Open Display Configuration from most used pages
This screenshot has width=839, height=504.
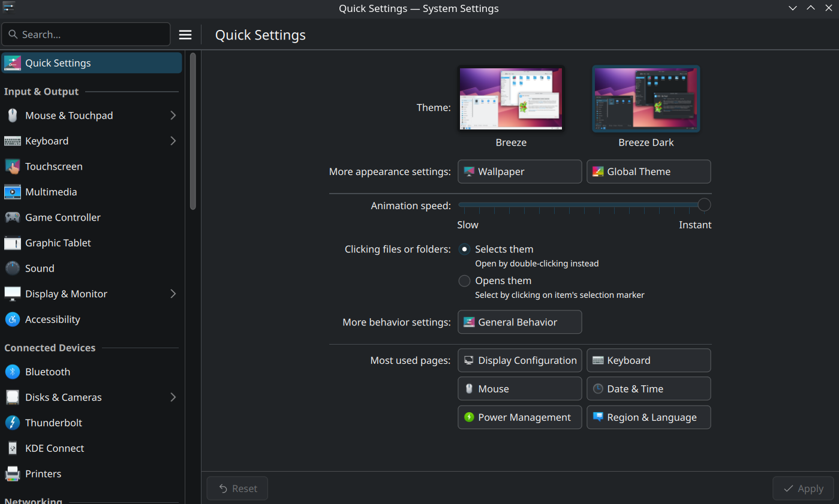[519, 360]
